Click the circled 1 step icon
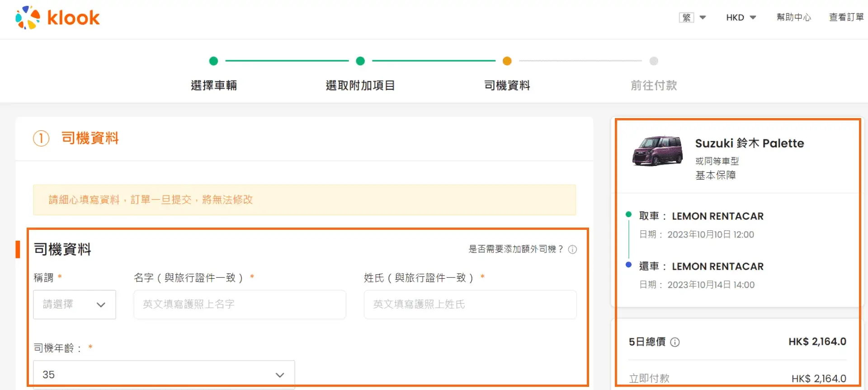The width and height of the screenshot is (868, 390). tap(41, 138)
